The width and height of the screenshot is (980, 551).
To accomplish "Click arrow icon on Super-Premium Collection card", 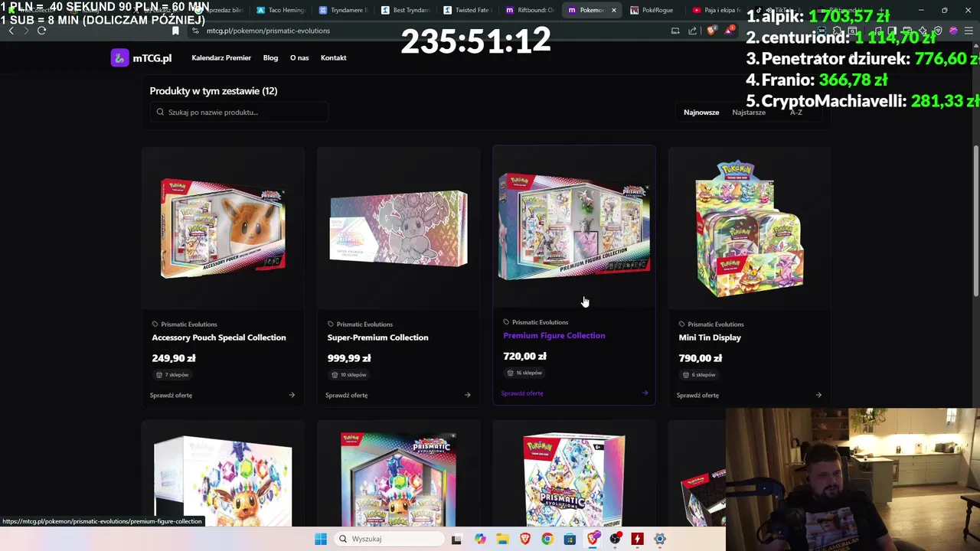I will tap(467, 396).
